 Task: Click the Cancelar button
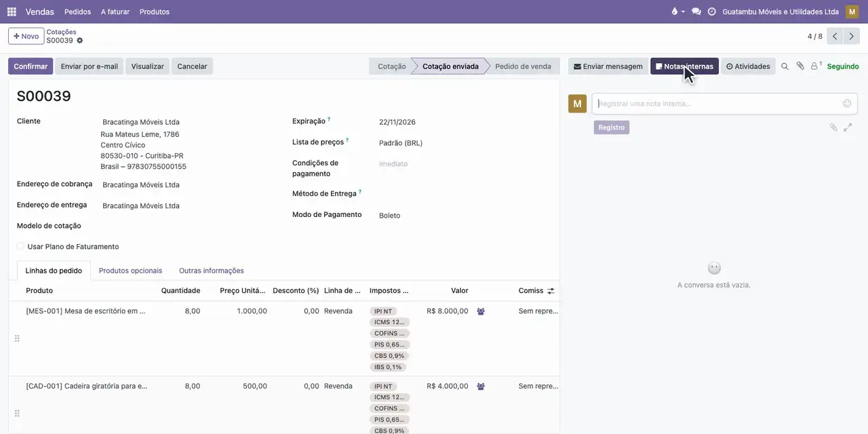[192, 66]
